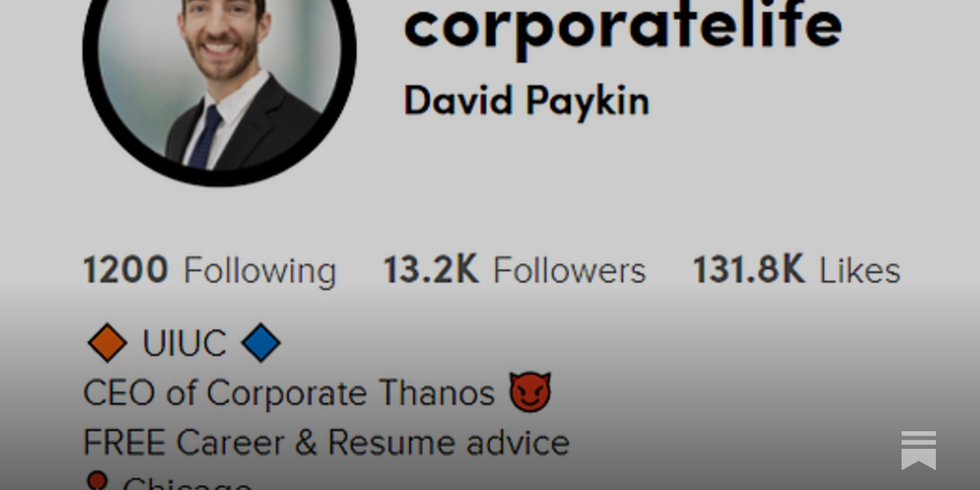
Task: Click the 1200 following count number
Action: pyautogui.click(x=126, y=269)
